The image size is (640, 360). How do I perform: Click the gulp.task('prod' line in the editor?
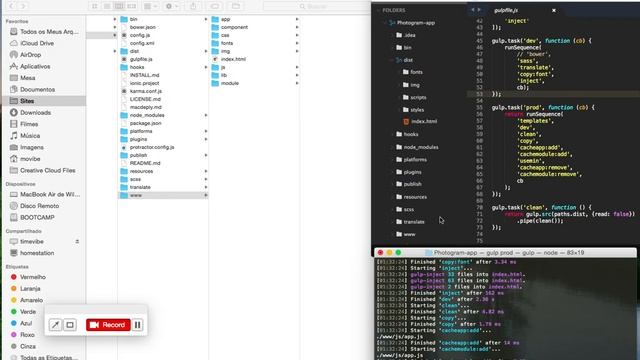tap(543, 107)
